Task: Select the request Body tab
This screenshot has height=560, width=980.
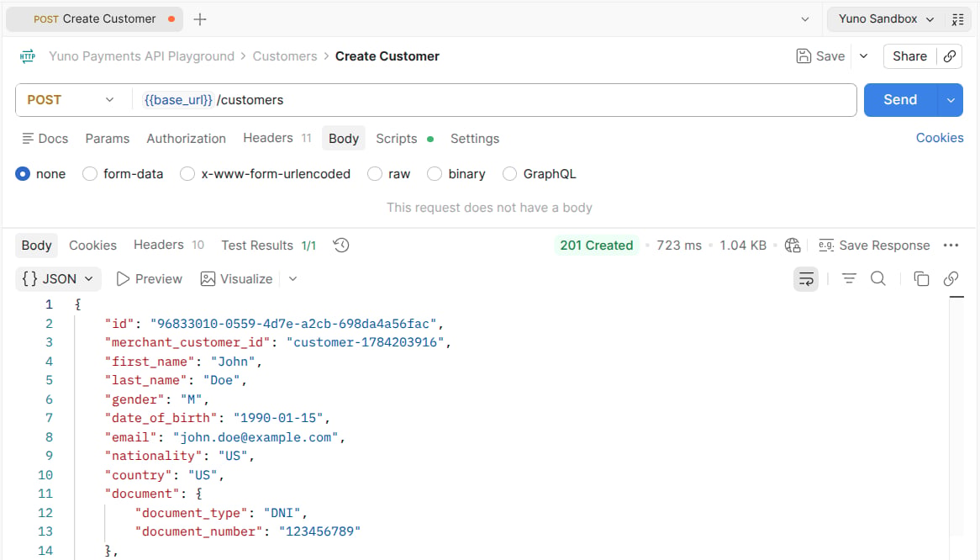Action: [x=344, y=139]
